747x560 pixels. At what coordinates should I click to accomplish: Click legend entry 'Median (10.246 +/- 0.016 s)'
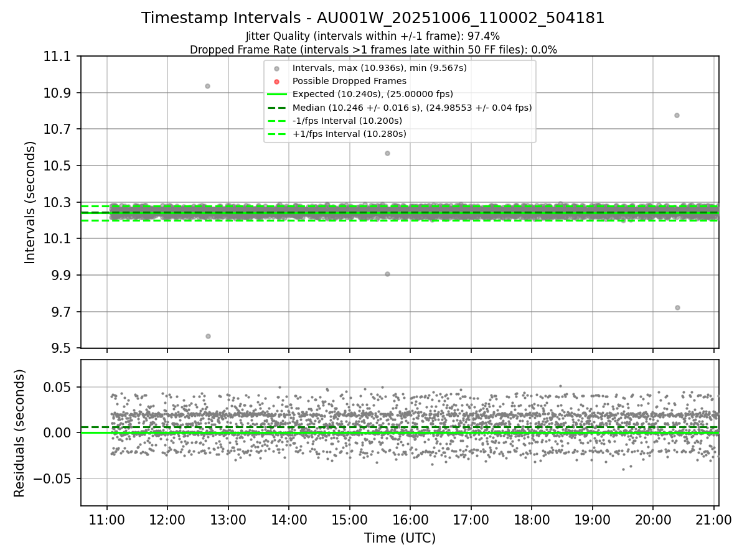point(412,108)
